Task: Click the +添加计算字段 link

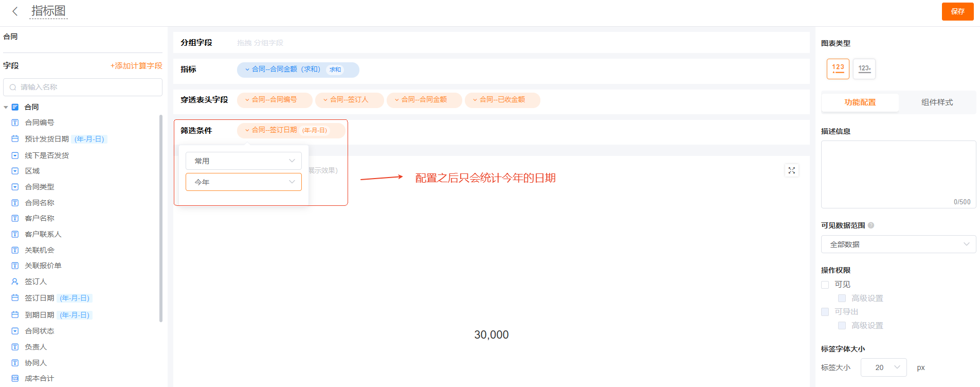Action: [x=136, y=66]
